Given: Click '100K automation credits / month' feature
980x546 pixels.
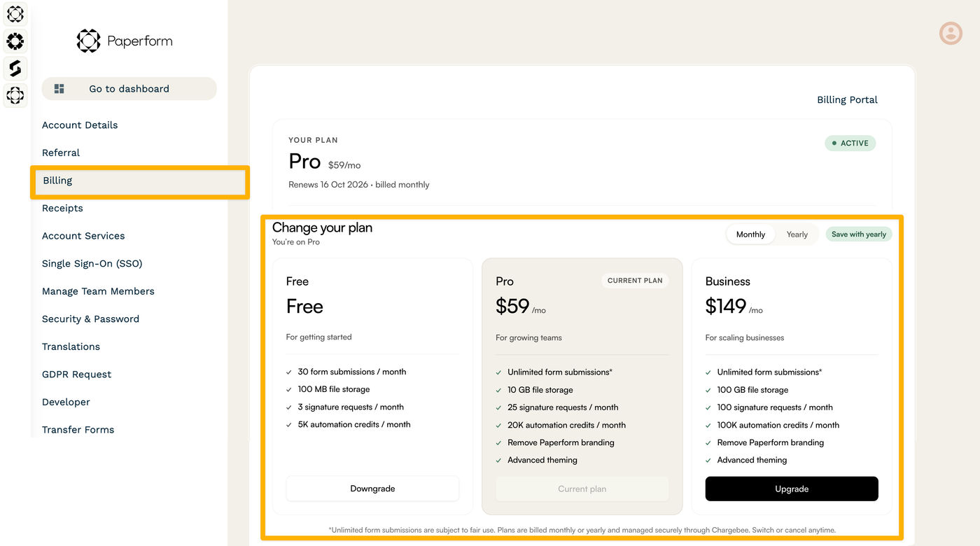Looking at the screenshot, I should pos(778,425).
